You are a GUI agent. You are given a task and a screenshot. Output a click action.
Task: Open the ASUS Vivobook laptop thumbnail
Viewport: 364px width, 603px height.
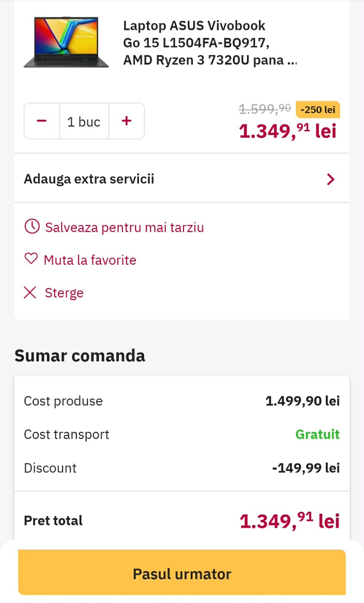[x=66, y=42]
